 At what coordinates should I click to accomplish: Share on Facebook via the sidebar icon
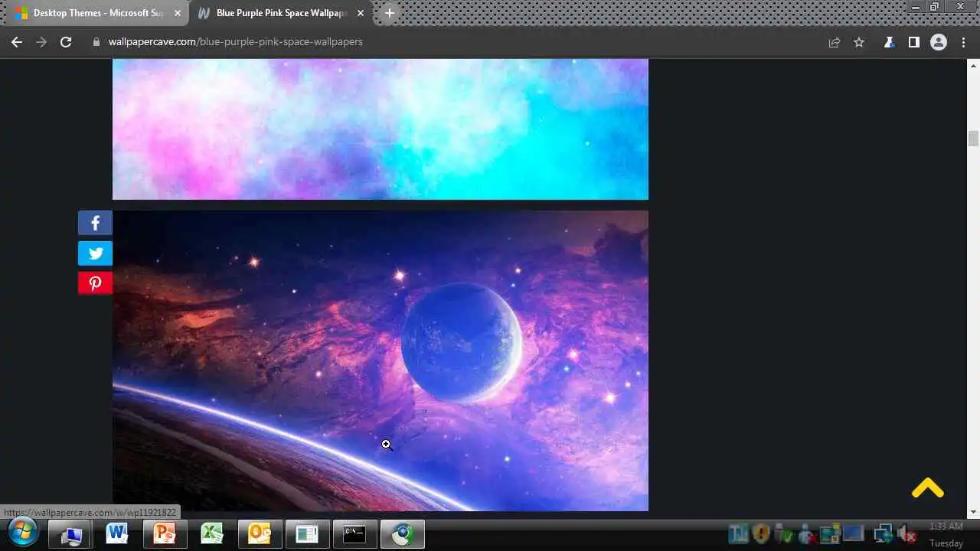pyautogui.click(x=95, y=223)
